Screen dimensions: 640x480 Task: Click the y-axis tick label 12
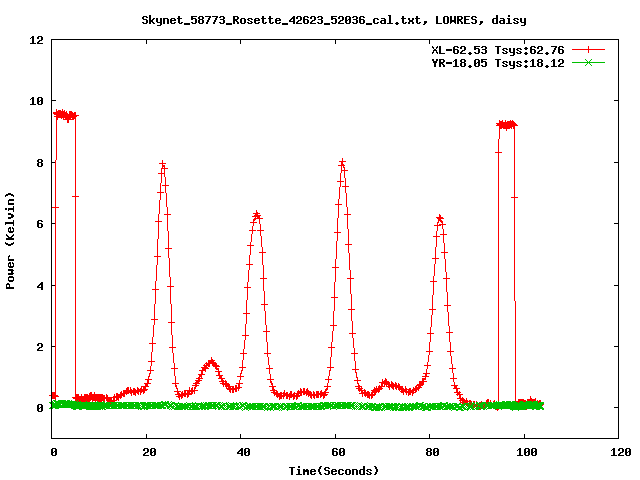pos(36,40)
